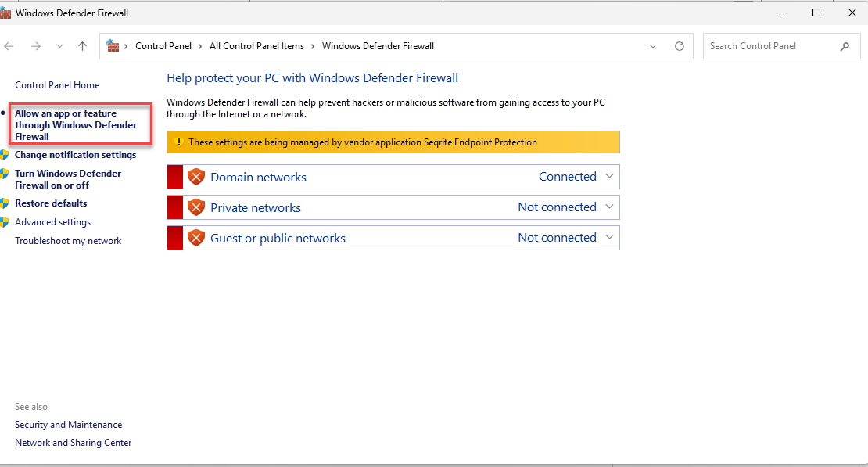Expand Domain networks with chevron
868x467 pixels.
609,176
